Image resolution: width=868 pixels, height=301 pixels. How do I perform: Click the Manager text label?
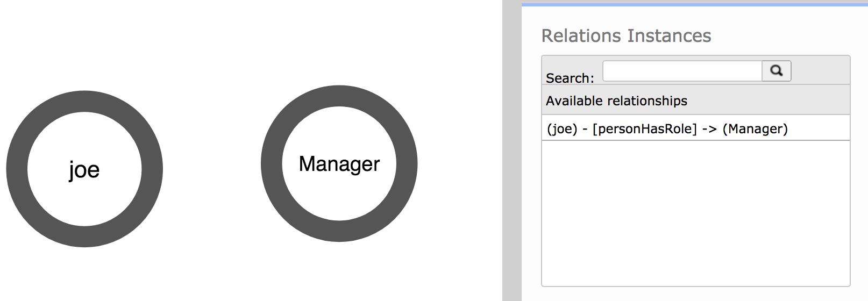(x=339, y=164)
